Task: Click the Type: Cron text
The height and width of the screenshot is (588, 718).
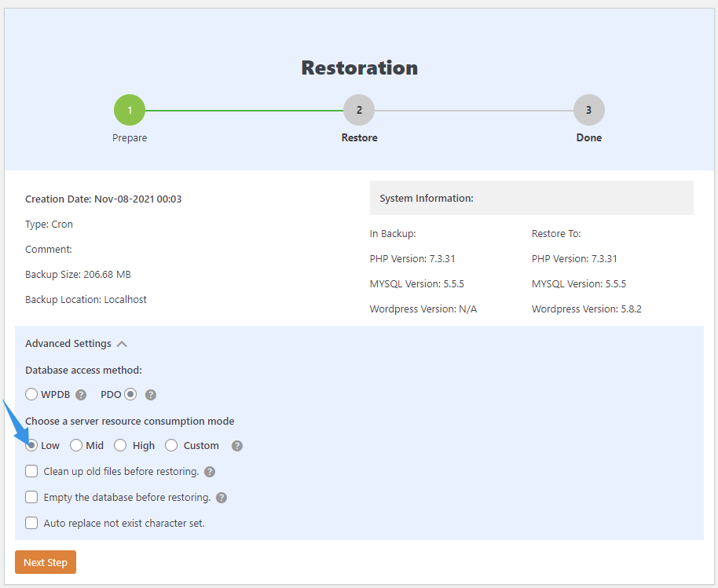Action: coord(49,225)
